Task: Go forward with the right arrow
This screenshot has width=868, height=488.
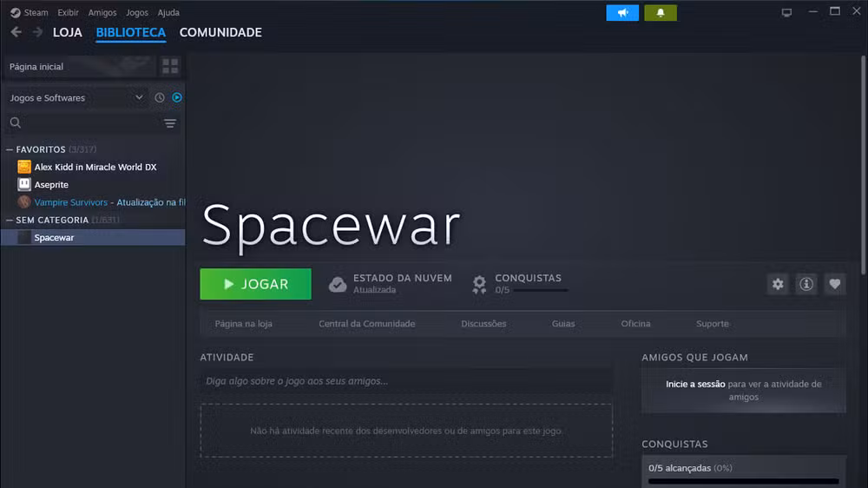Action: 37,32
